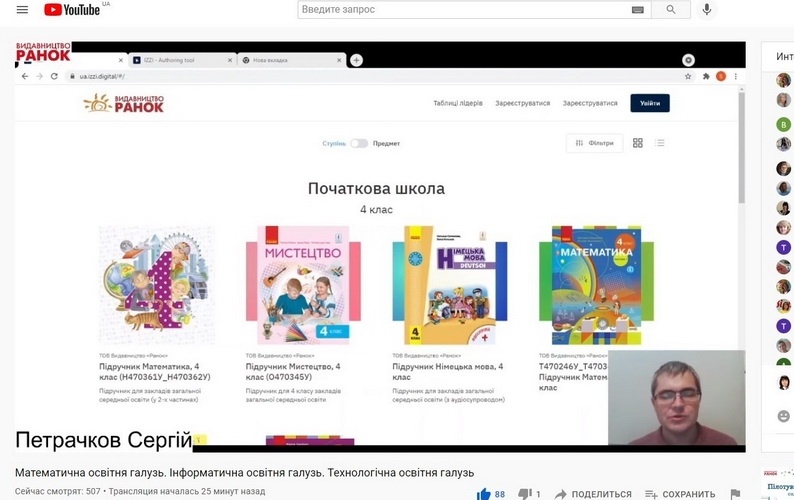Open the Німецька мова textbook cover
Screen dimensions: 794x500
(x=450, y=285)
